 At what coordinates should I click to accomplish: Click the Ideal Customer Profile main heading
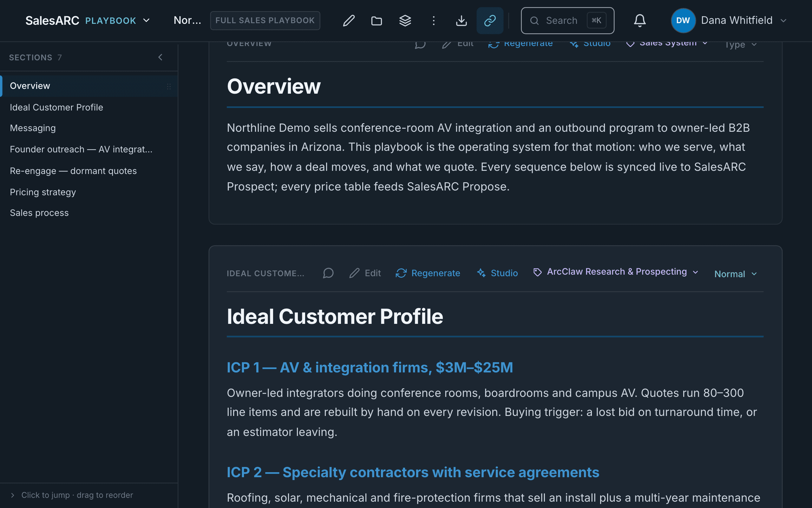pyautogui.click(x=335, y=316)
